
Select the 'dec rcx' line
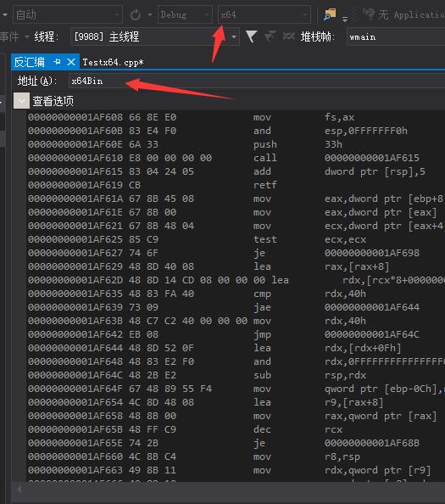click(236, 429)
